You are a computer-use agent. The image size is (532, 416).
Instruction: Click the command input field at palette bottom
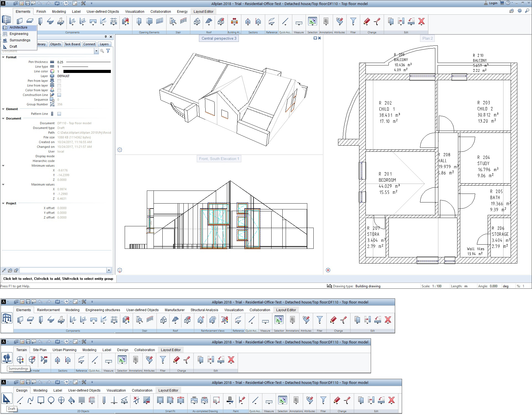63,270
